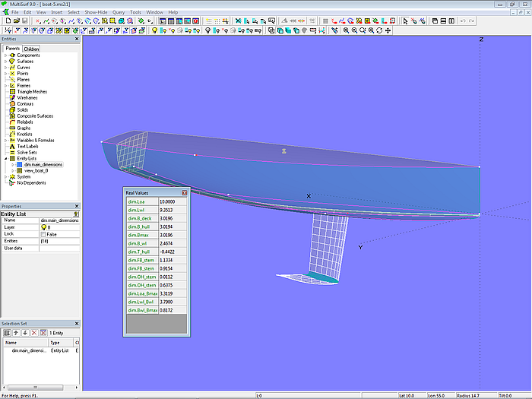Click the first light bulb show icon

pos(154,30)
